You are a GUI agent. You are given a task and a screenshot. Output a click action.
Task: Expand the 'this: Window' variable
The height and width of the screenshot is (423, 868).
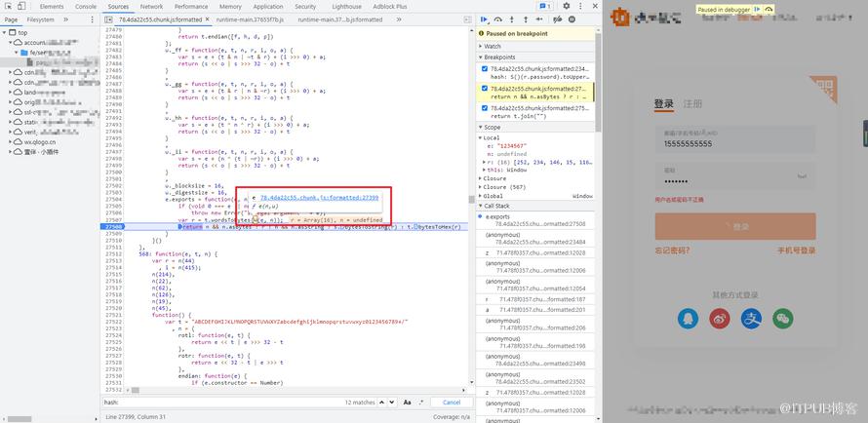[x=485, y=171]
